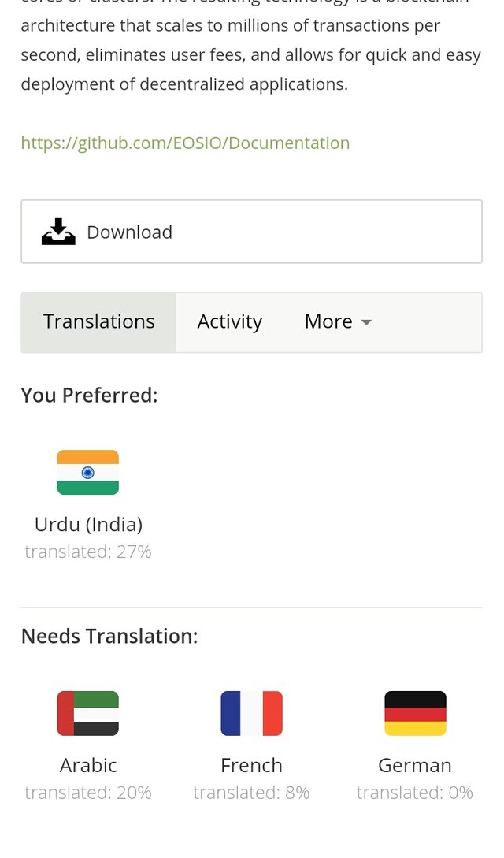Switch to the Translations tab
Viewport: 504px width, 858px height.
(99, 321)
